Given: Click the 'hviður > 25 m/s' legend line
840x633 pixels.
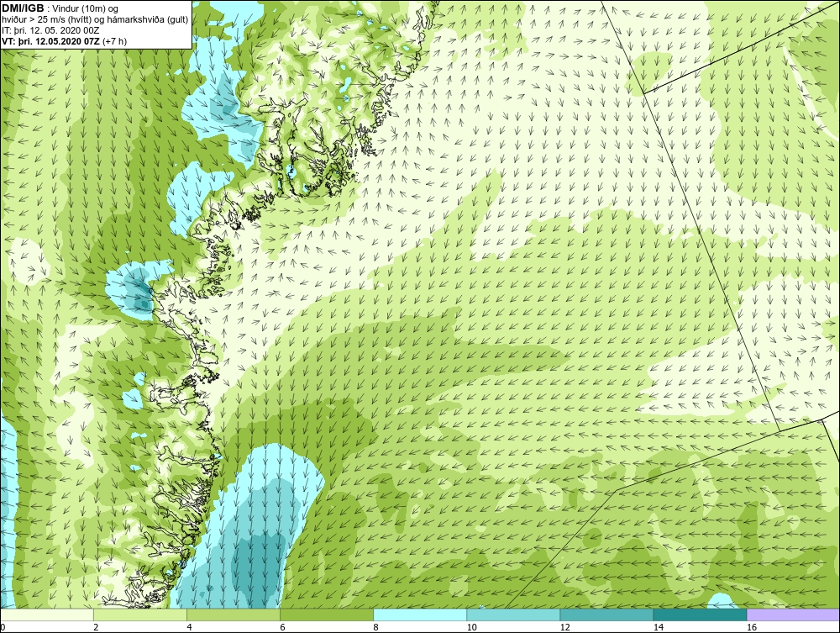Looking at the screenshot, I should point(95,19).
